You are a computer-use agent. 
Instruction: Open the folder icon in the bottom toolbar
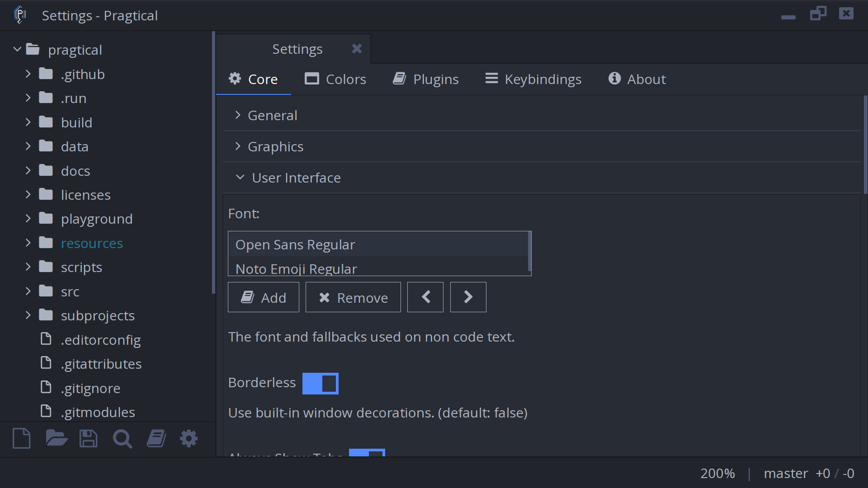coord(57,438)
